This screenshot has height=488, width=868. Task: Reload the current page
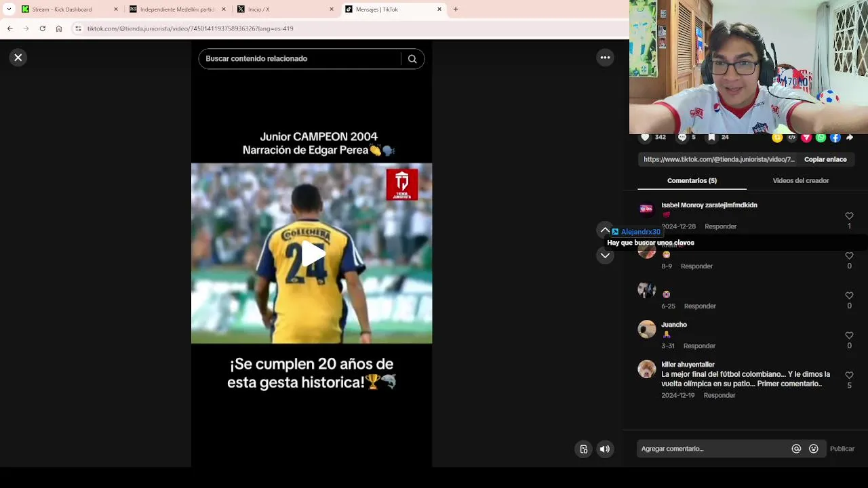(x=42, y=28)
